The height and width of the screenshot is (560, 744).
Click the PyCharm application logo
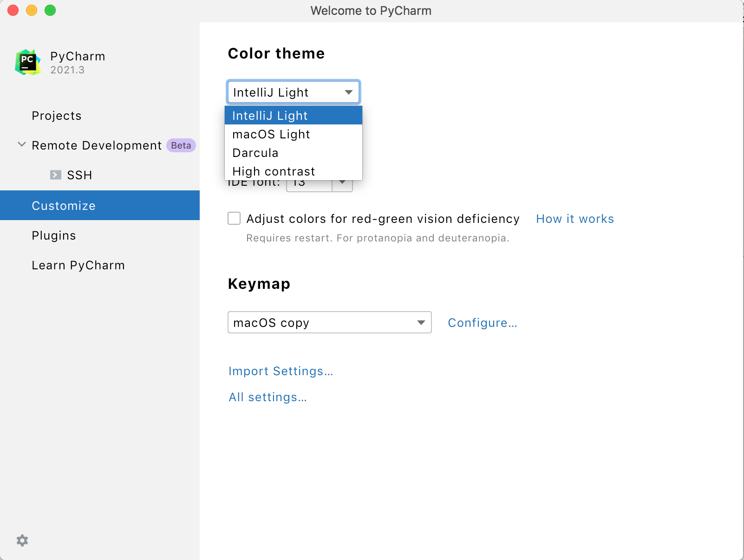[x=27, y=62]
